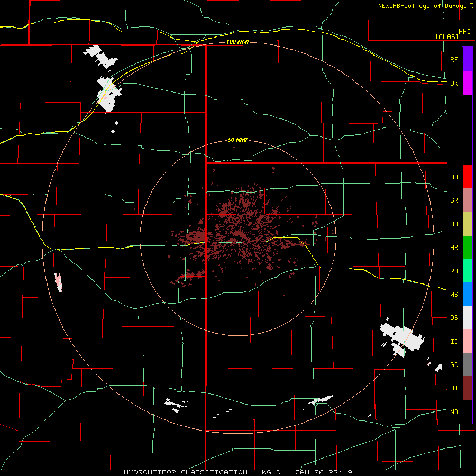Image resolution: width=476 pixels, height=476 pixels.
Task: Click the pinkish GR graupel swatch
Action: [467, 200]
